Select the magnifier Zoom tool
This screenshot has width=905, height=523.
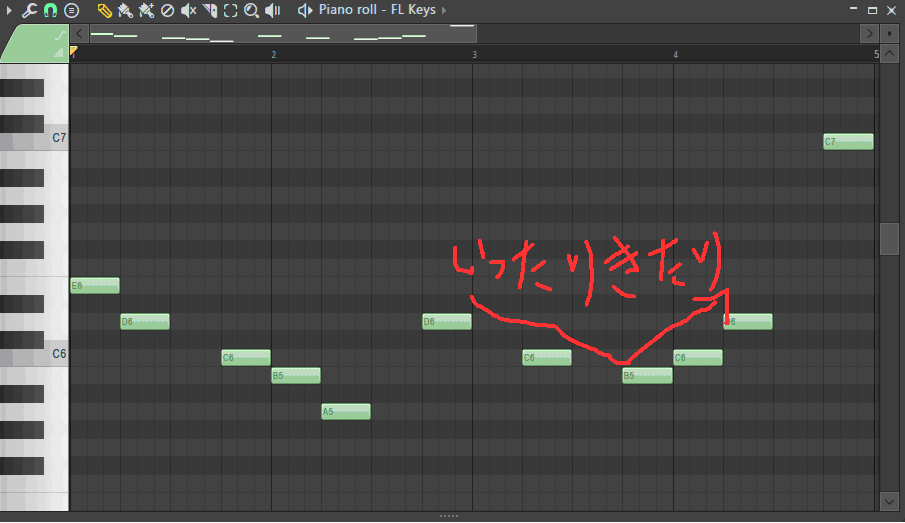pyautogui.click(x=251, y=10)
